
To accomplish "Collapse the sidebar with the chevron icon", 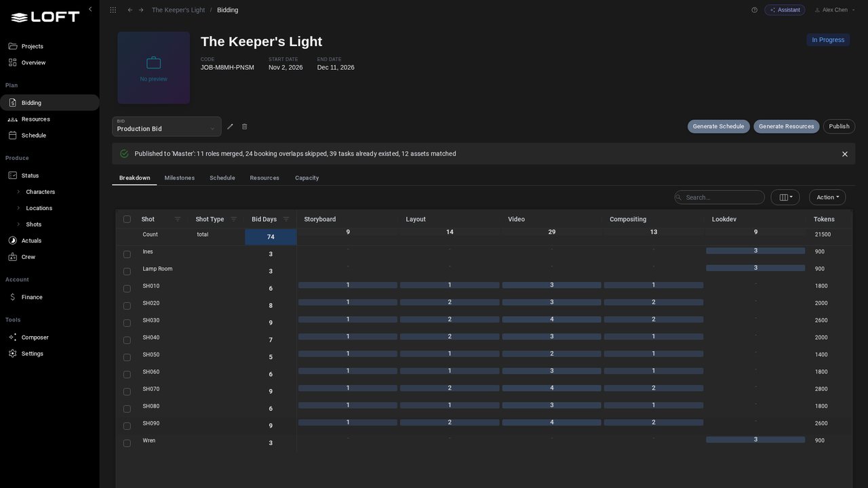I will [x=90, y=9].
